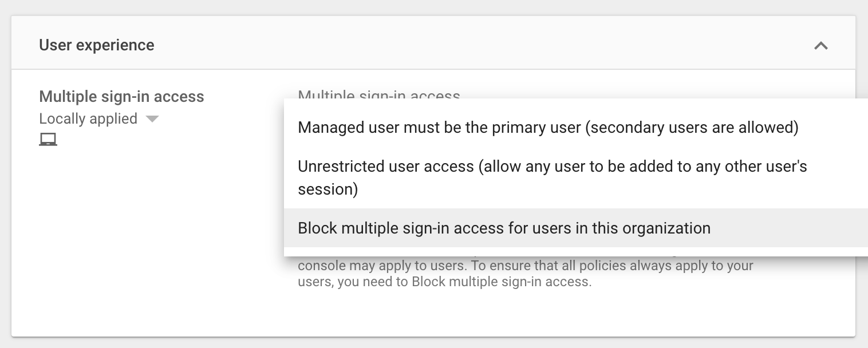
Task: Click the Locally applied inheritance label
Action: coord(88,119)
